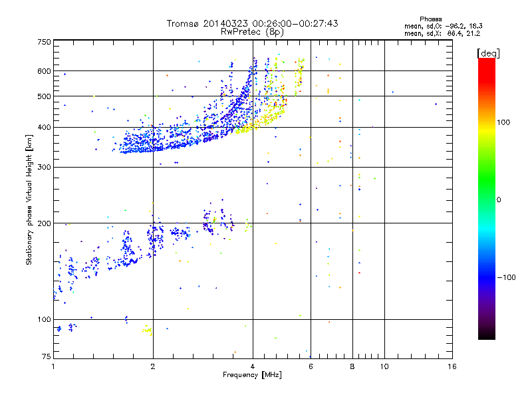Click y-axis tick label '400'
Viewport: 532px width, 399px height.
[x=44, y=127]
